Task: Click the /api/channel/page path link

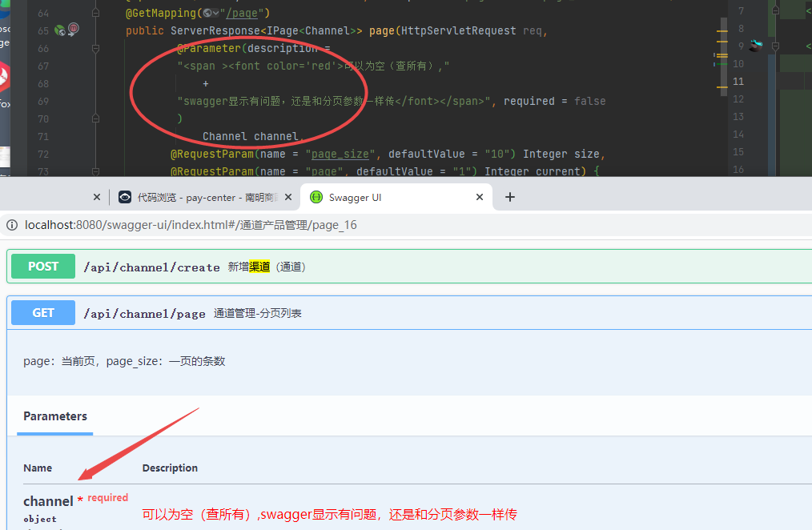Action: tap(144, 314)
